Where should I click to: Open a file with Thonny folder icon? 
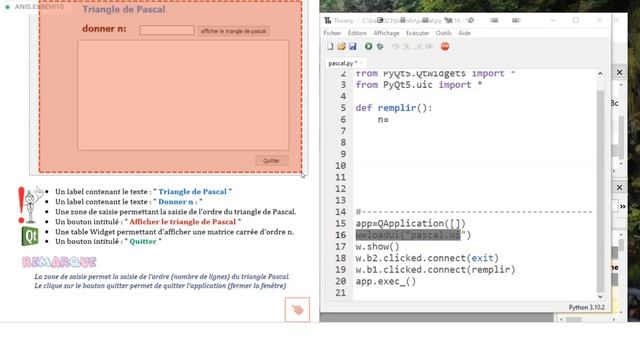[341, 47]
